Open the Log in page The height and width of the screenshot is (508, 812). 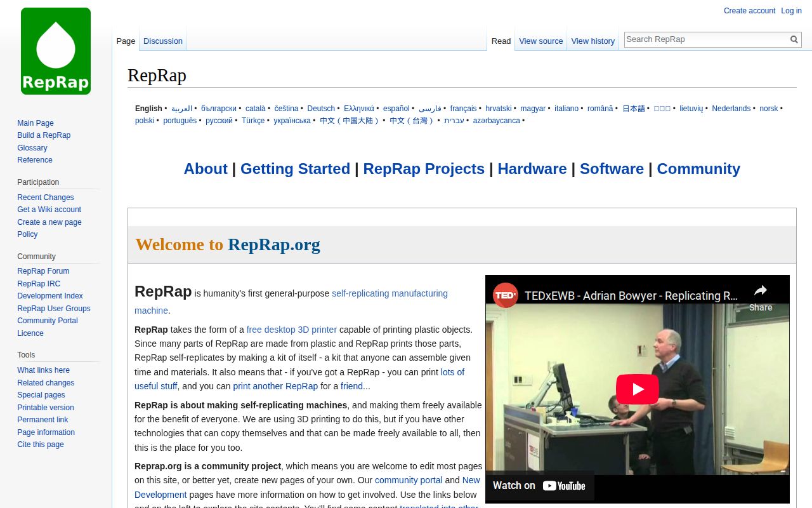coord(790,11)
